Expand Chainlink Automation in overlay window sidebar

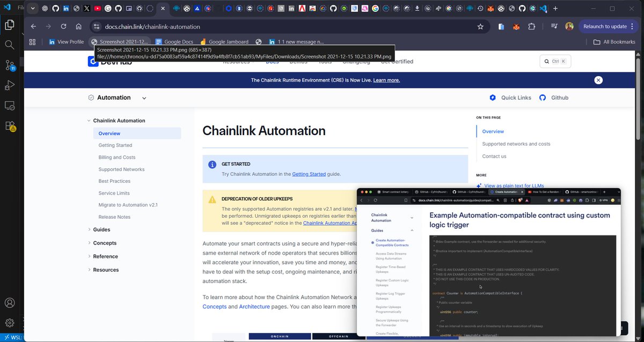(x=412, y=218)
